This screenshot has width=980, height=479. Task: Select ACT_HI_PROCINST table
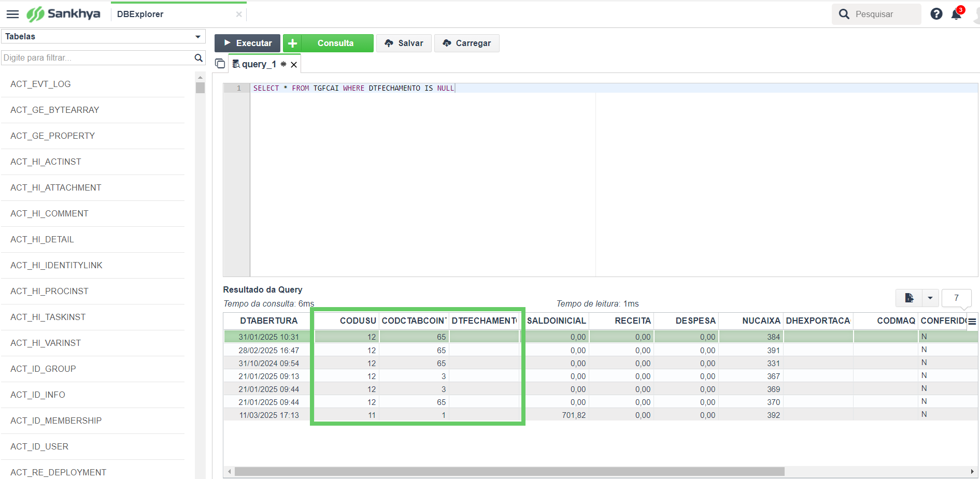(49, 291)
